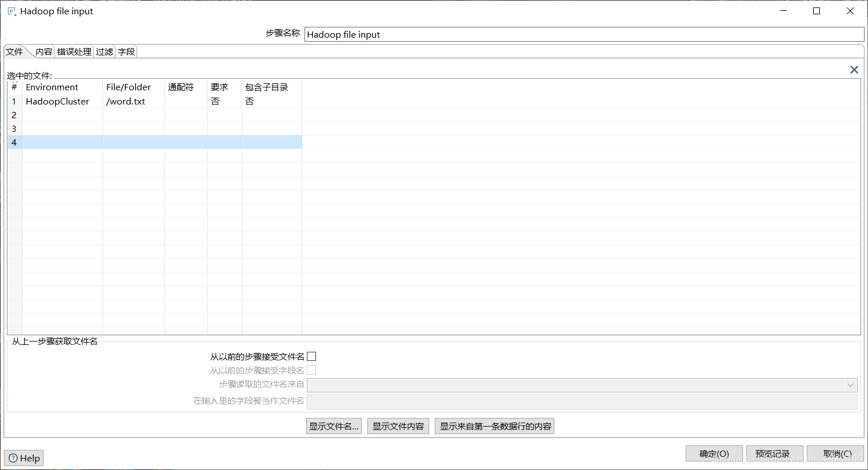Open the 过滤 tab
The height and width of the screenshot is (470, 868).
tap(105, 51)
